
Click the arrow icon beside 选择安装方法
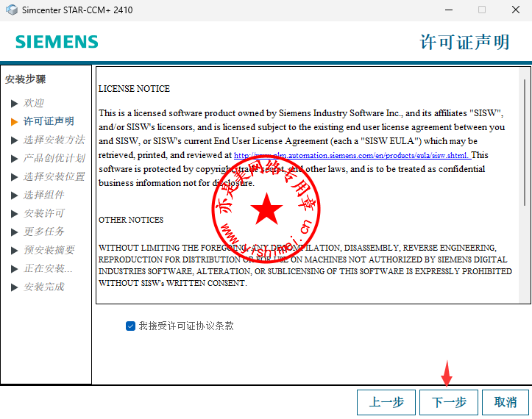coord(14,140)
